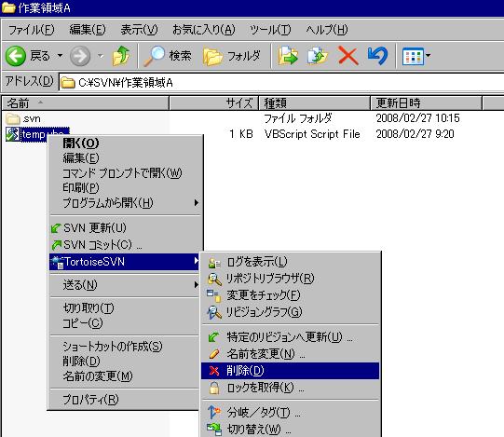This screenshot has height=437, width=504.
Task: Click the green Back arrow icon
Action: click(x=16, y=56)
